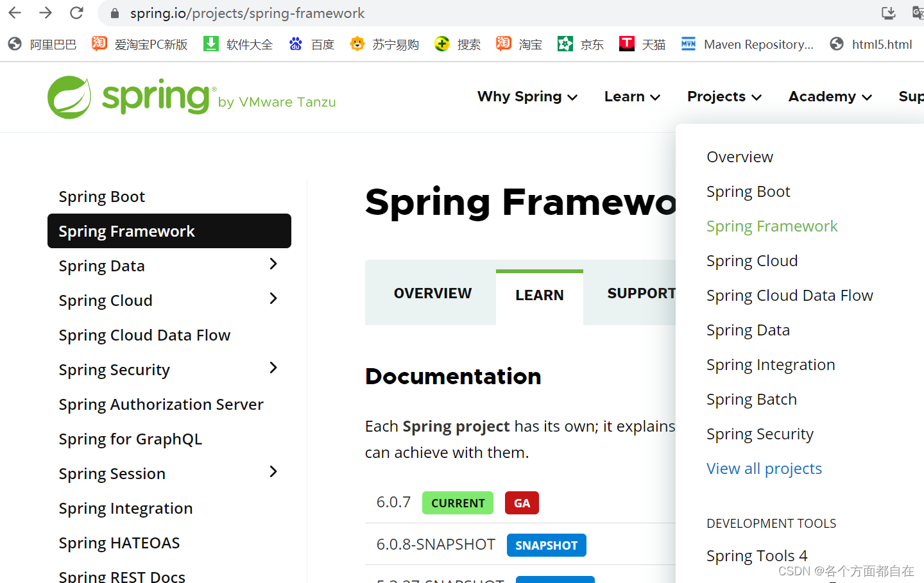Open Spring REST Docs in the sidebar

[122, 576]
